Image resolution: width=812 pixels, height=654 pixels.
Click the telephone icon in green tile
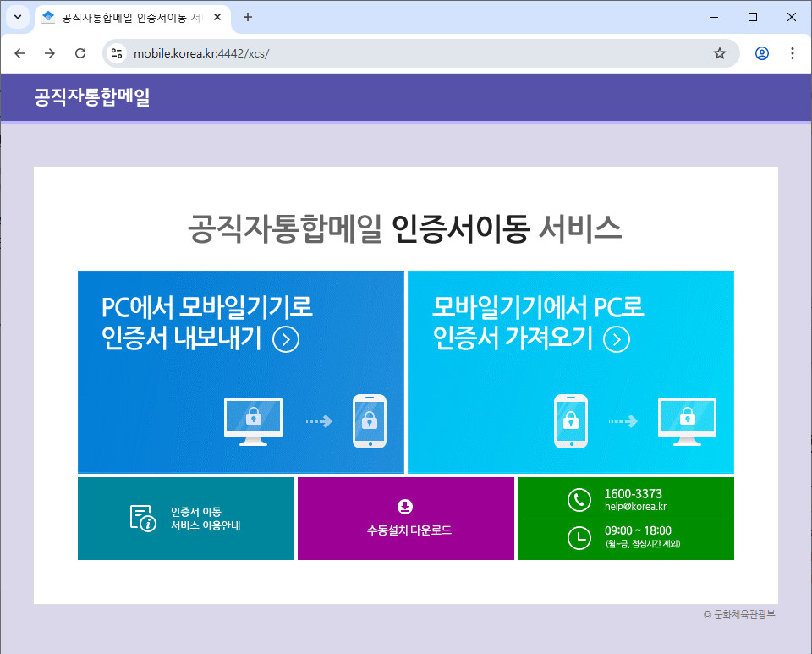coord(579,500)
